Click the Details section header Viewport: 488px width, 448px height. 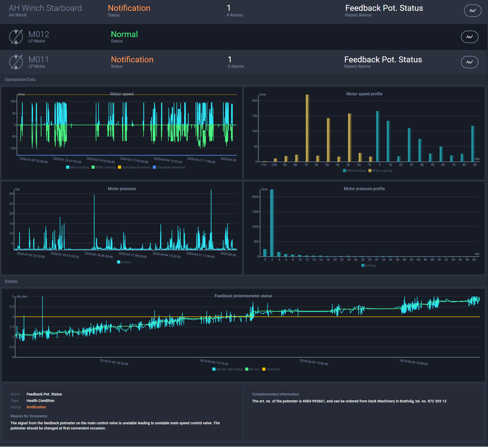point(11,282)
